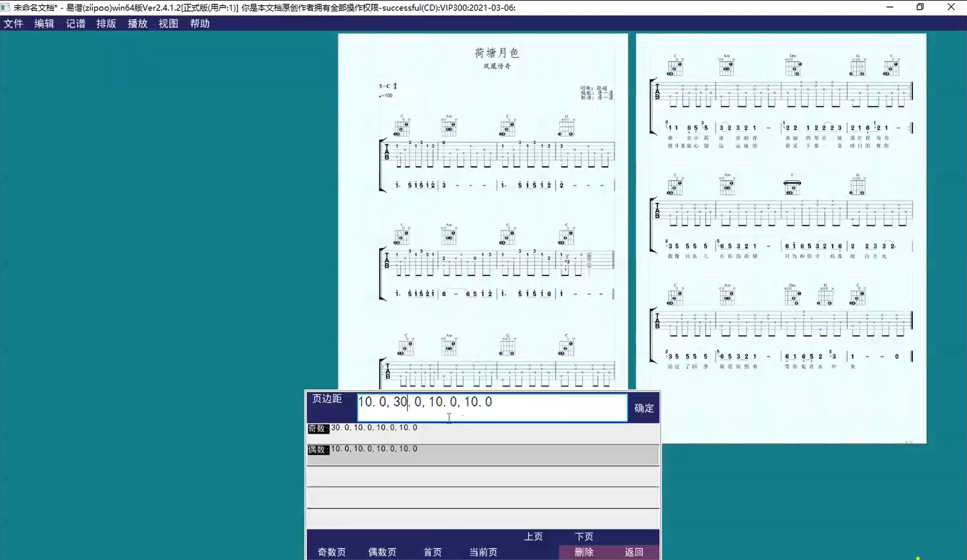Open the 帮助 help menu
Viewport: 967px width, 560px height.
coord(200,24)
